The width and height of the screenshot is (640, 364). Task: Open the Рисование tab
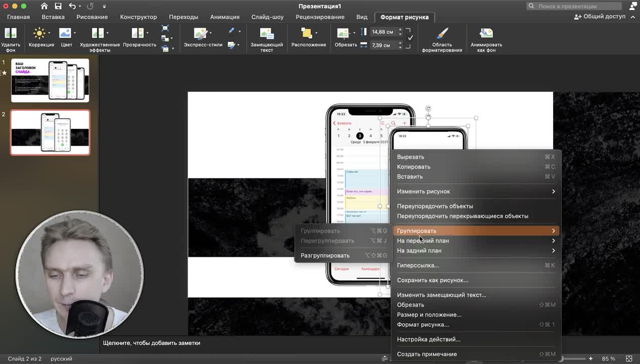(92, 17)
